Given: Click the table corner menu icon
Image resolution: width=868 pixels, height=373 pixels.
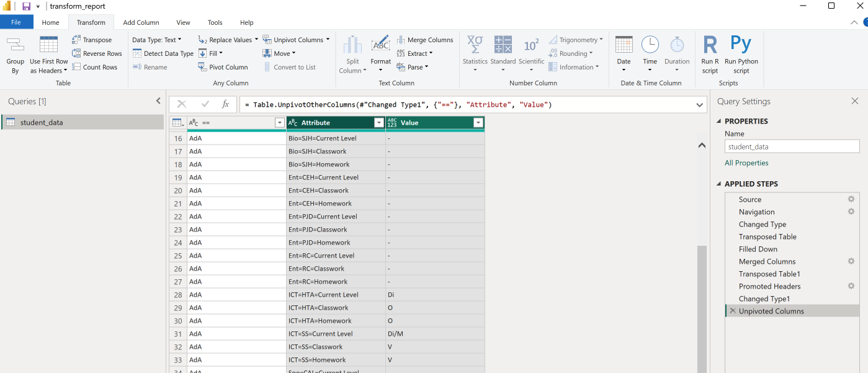Looking at the screenshot, I should tap(177, 123).
